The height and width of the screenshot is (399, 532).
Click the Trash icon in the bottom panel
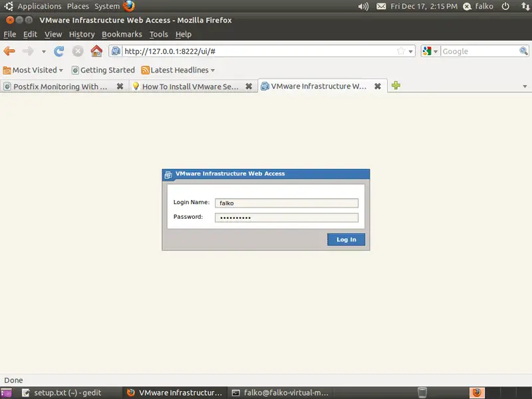pyautogui.click(x=422, y=392)
